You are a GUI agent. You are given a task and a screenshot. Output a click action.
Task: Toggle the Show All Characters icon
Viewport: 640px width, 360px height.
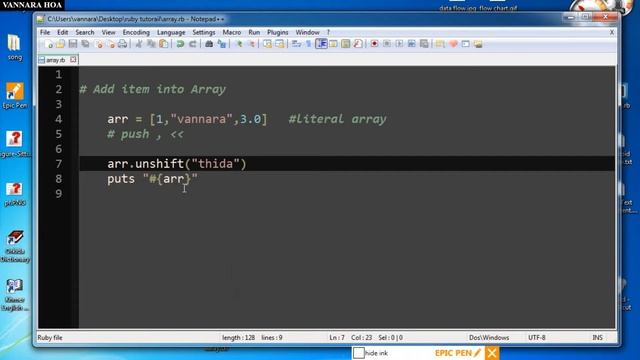(x=309, y=44)
